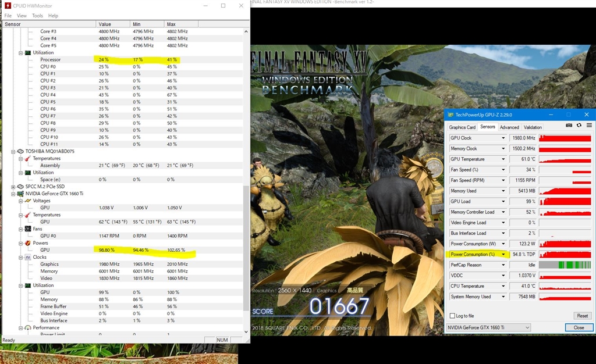The image size is (596, 364).
Task: Open the File menu in HWMonitor
Action: 8,16
